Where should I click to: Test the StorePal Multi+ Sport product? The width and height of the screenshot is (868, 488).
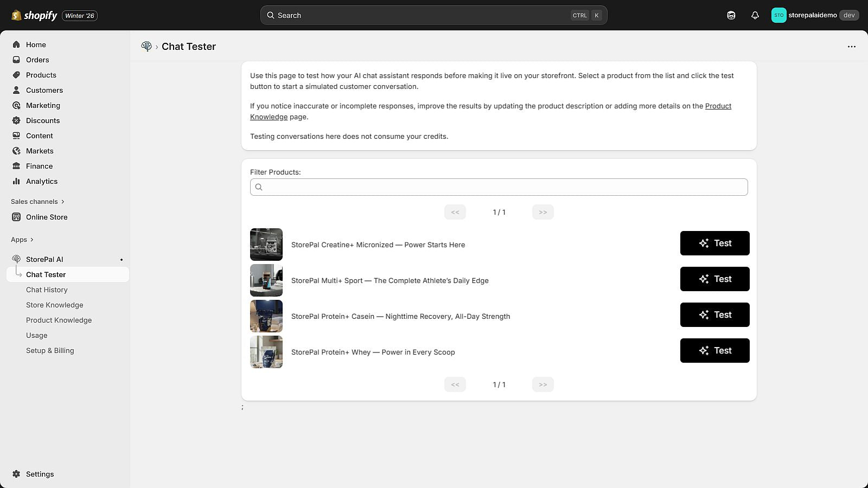point(715,279)
